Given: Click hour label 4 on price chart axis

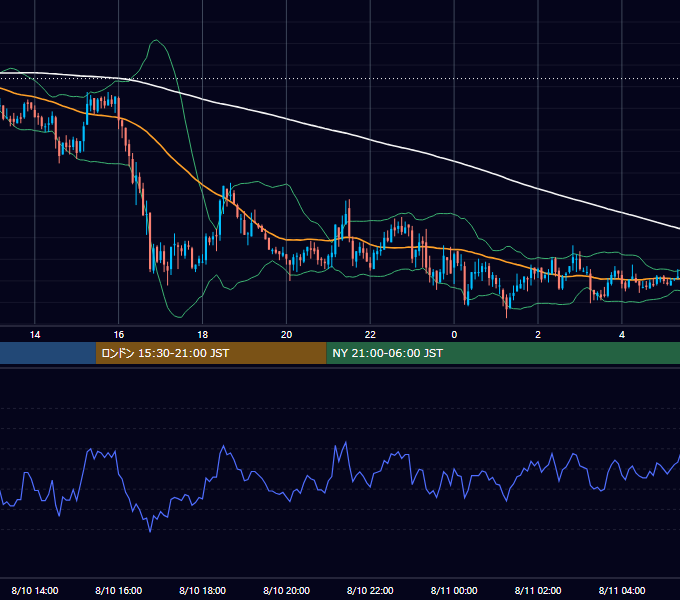Looking at the screenshot, I should coord(622,335).
